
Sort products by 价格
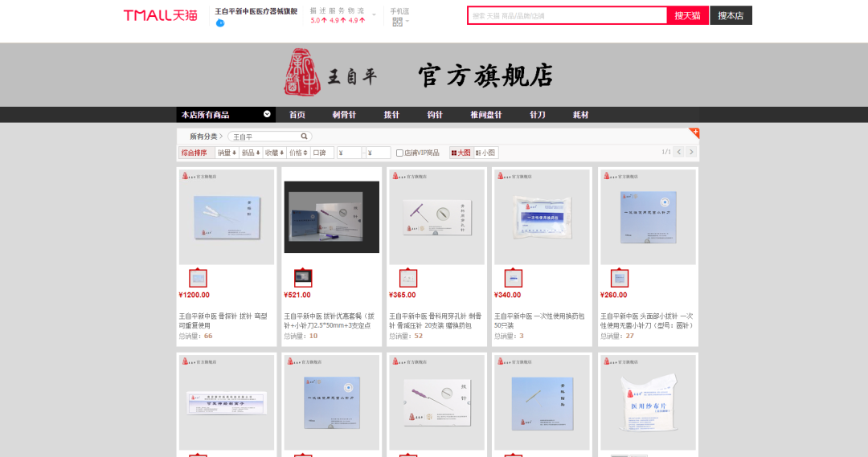(x=298, y=153)
